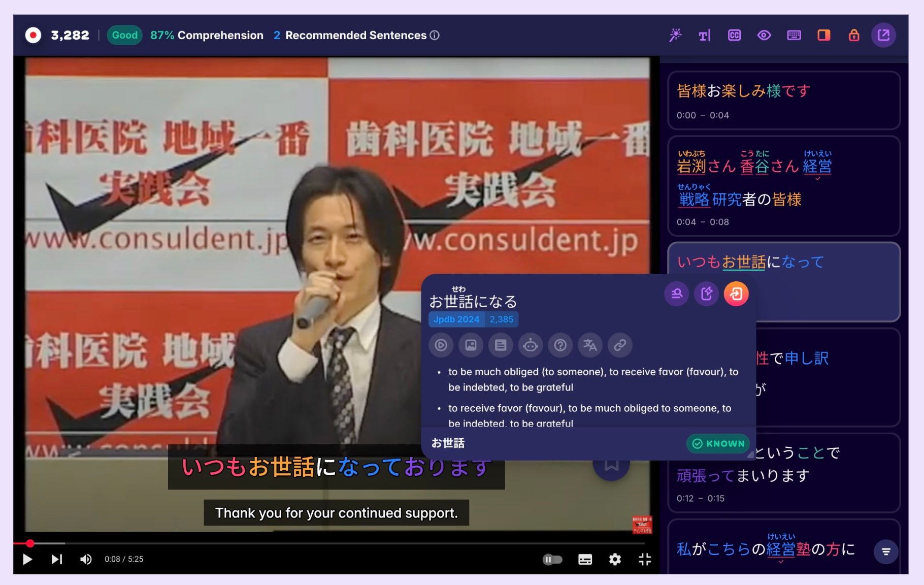Click the Jpdb 2024 frequency badge
Screen dimensions: 924x585
(456, 319)
